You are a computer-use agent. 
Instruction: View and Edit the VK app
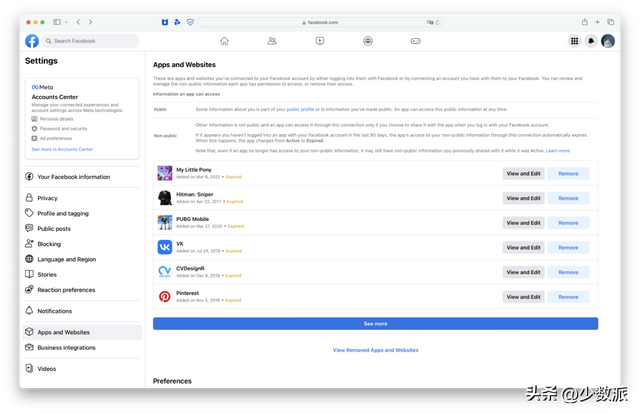(523, 247)
